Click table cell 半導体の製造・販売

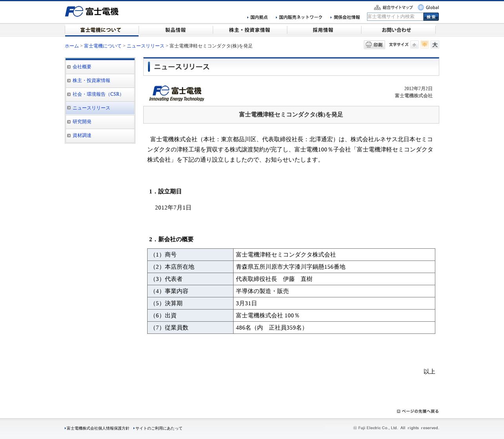click(x=334, y=291)
